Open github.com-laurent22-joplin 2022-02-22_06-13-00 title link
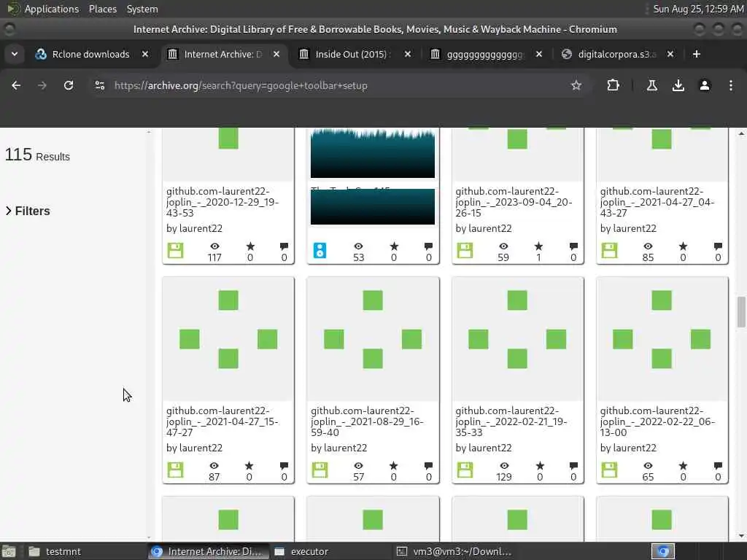This screenshot has width=747, height=560. click(x=657, y=421)
